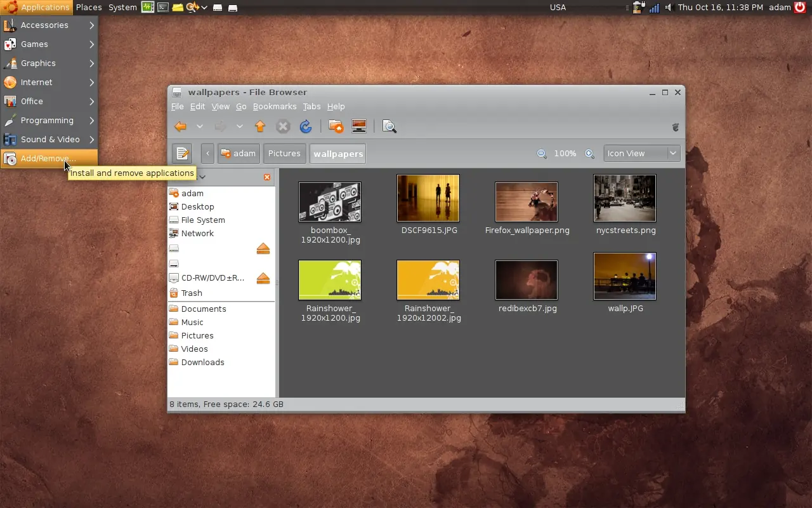Click the Search for files magnifier icon
The height and width of the screenshot is (508, 812).
tap(390, 126)
